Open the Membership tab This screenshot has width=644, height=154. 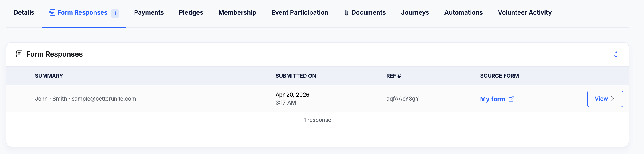tap(237, 12)
